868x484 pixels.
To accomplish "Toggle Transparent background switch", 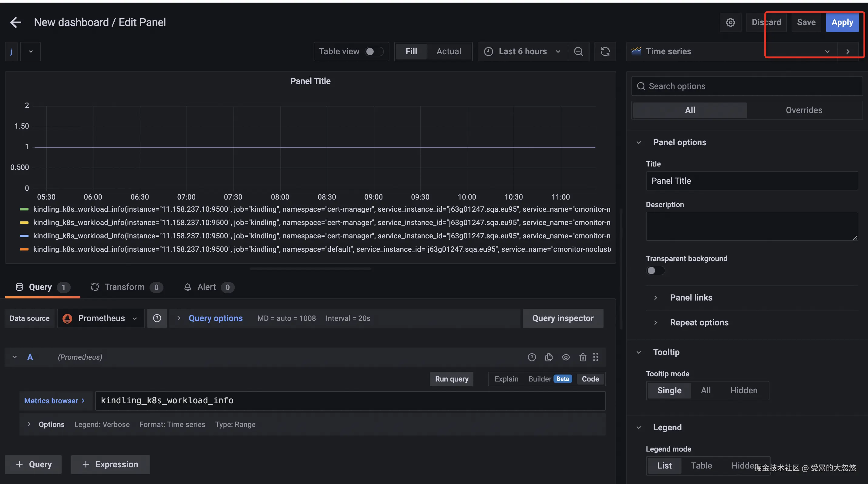I will click(x=655, y=271).
